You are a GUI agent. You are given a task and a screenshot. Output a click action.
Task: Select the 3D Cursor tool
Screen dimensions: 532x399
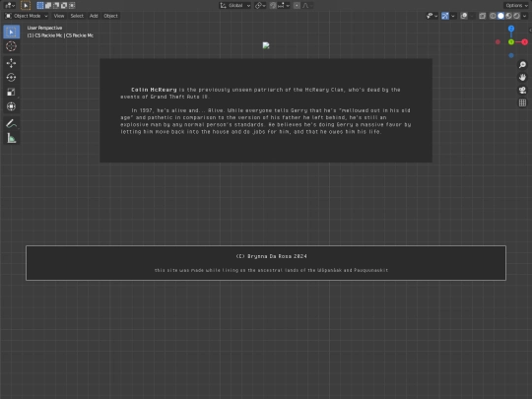coord(11,46)
